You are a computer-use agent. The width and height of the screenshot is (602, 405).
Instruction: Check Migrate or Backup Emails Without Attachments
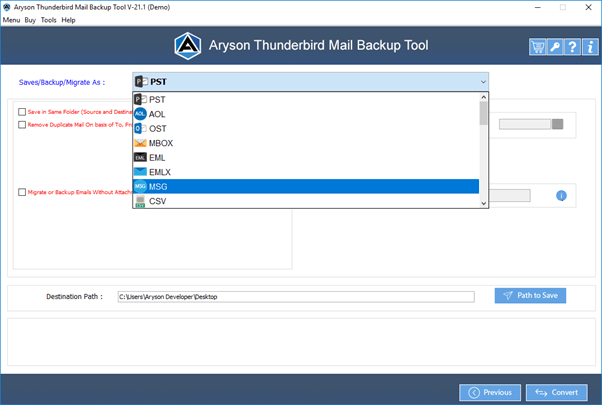point(22,192)
